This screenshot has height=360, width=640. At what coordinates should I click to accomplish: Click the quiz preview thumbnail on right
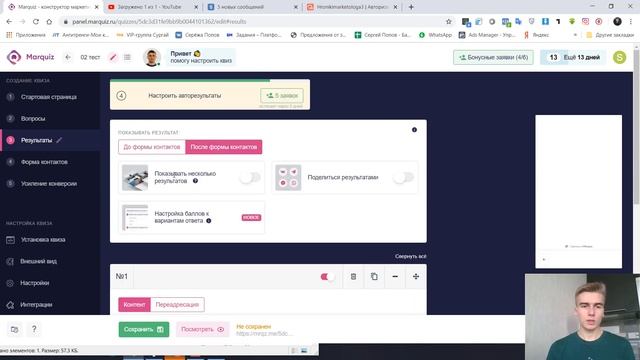point(579,191)
